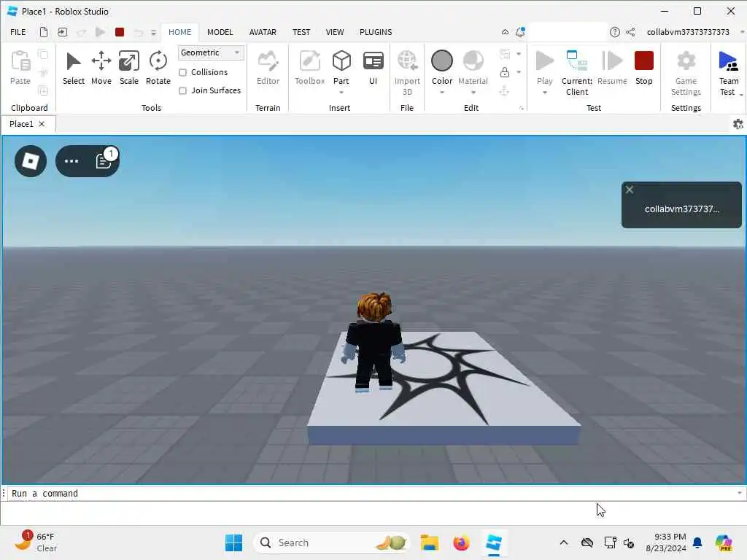
Task: Switch to the MODEL ribbon tab
Action: pos(220,32)
